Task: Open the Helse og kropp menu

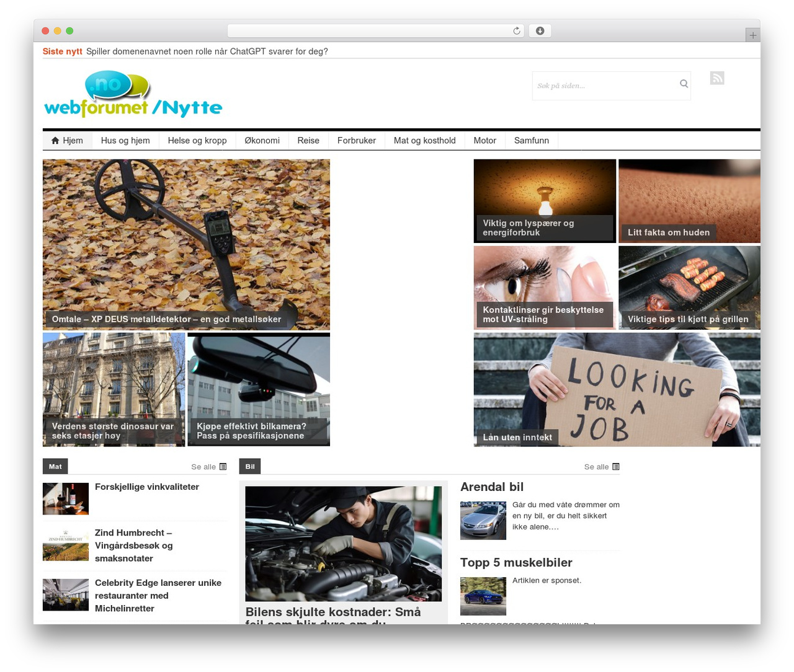Action: (197, 141)
